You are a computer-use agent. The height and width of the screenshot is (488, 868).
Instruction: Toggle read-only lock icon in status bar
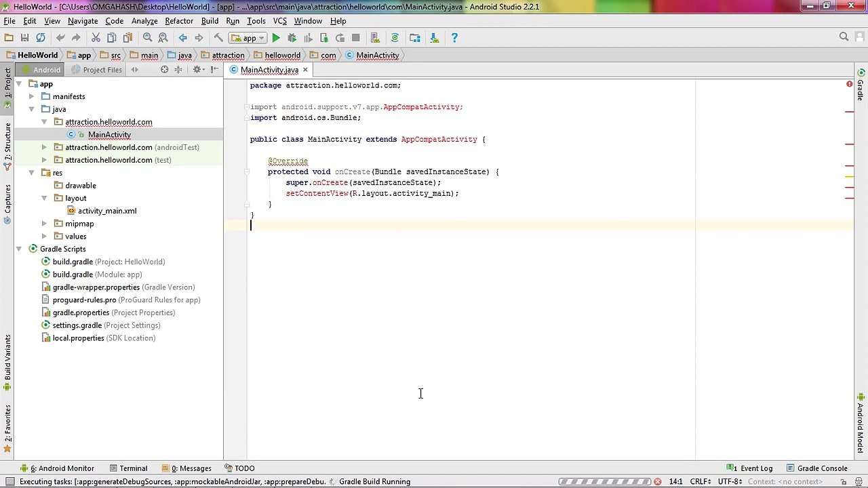point(844,482)
